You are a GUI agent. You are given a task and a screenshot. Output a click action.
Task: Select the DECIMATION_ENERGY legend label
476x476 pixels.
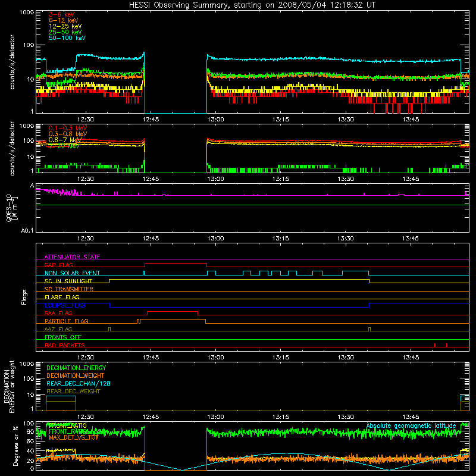click(76, 368)
